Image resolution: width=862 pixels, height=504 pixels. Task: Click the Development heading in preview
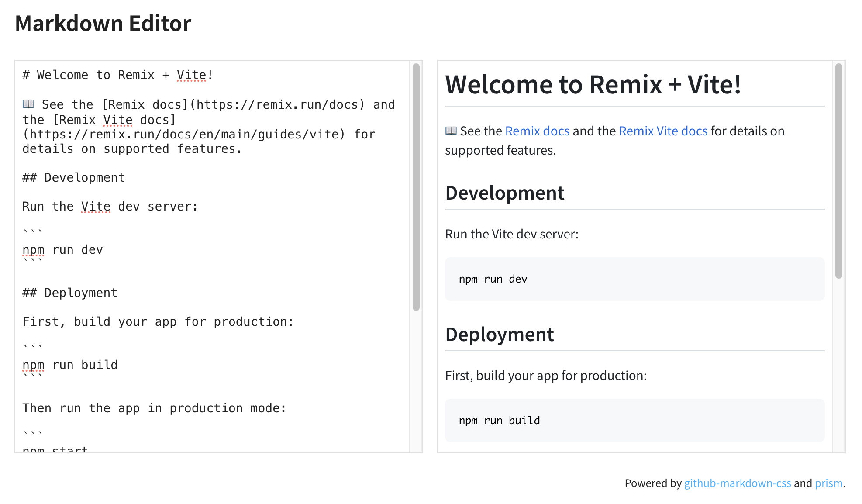[504, 193]
